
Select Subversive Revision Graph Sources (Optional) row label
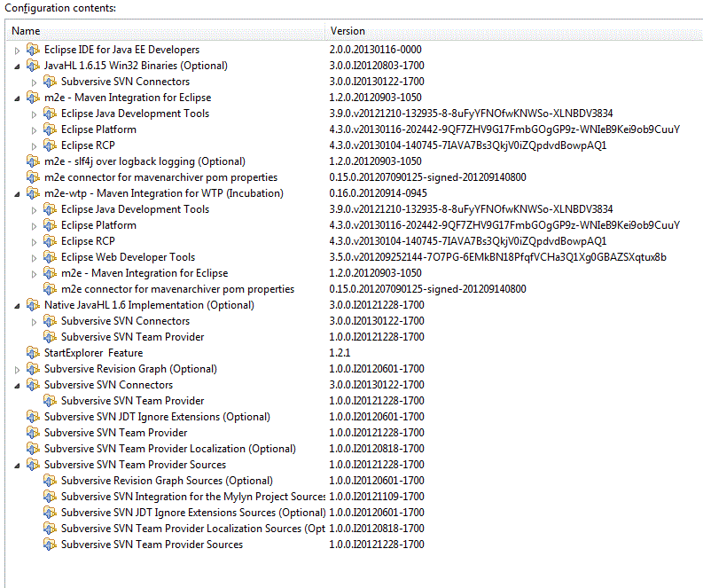pos(167,481)
